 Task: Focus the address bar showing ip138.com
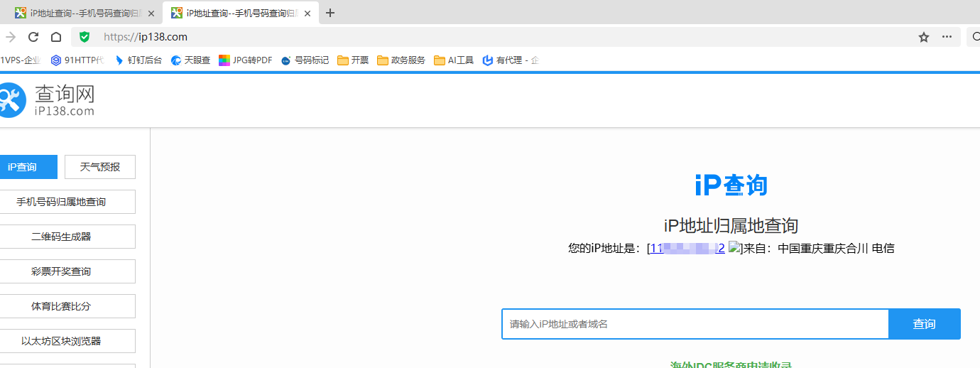tap(497, 37)
